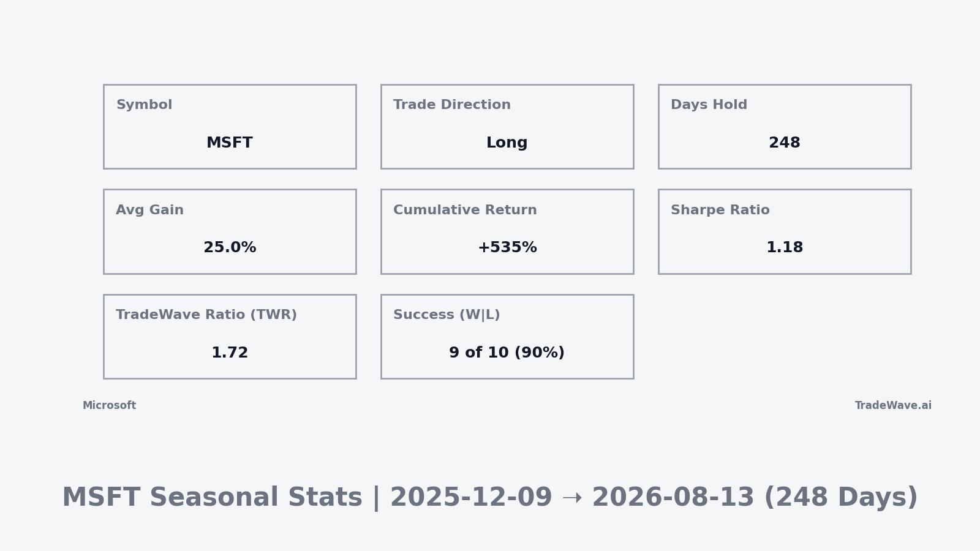Click the 2026-08-13 end date in title
This screenshot has width=980, height=551.
[673, 498]
